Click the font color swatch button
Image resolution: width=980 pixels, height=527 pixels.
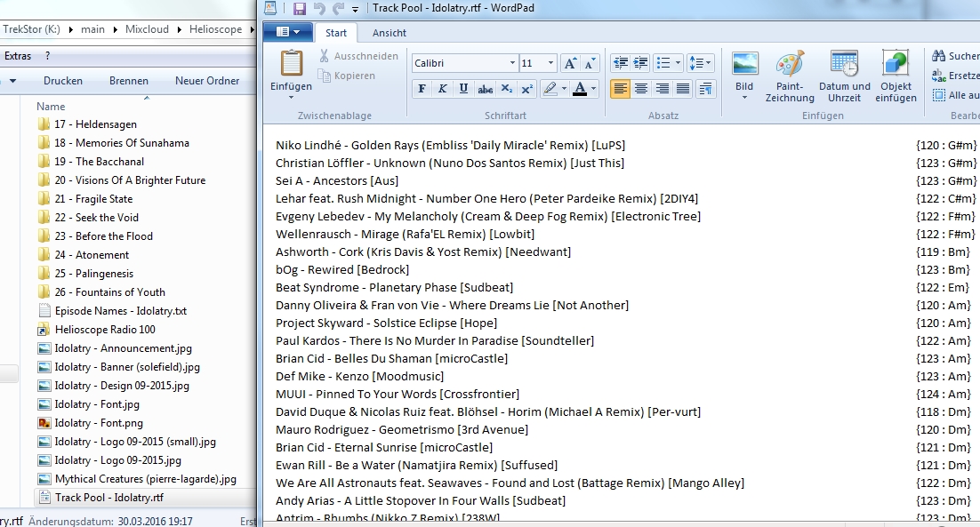point(580,89)
